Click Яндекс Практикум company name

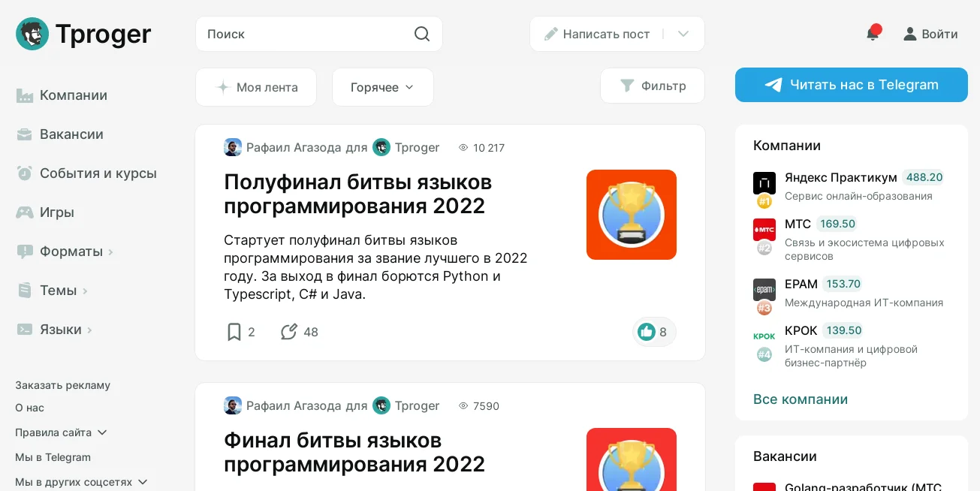click(841, 178)
